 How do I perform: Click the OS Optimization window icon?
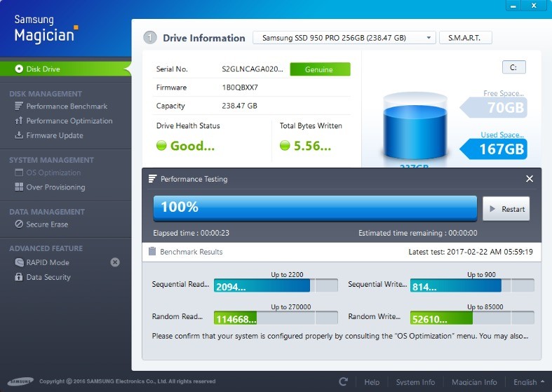pos(19,173)
